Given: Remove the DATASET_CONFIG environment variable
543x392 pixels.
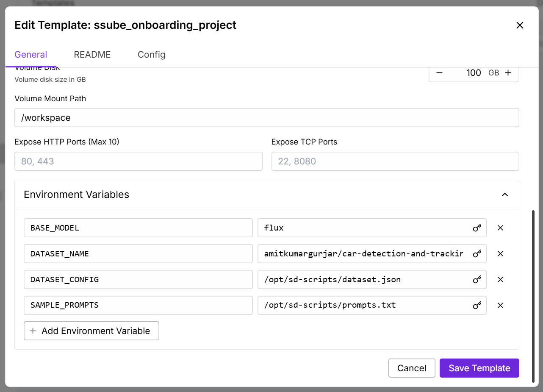Looking at the screenshot, I should (x=500, y=280).
